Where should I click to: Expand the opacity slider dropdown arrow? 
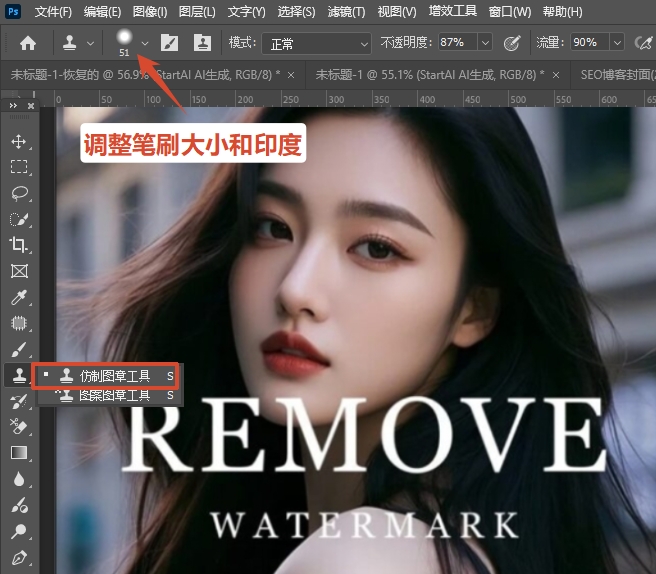click(485, 43)
